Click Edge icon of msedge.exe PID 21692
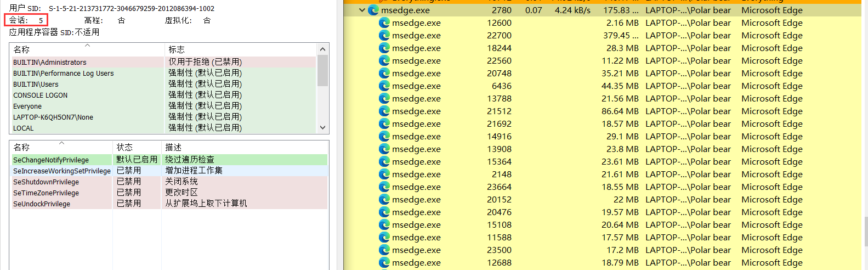Image resolution: width=868 pixels, height=270 pixels. pos(384,123)
